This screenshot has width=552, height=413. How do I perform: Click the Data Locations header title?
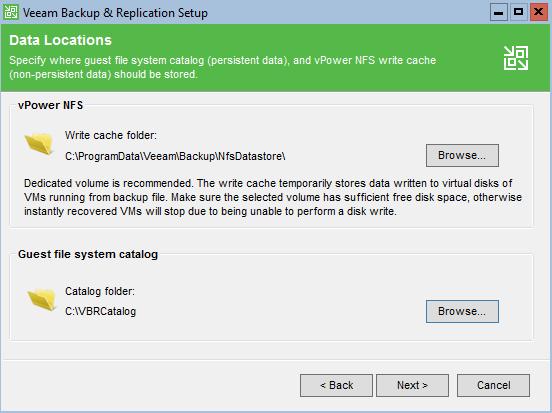pos(61,40)
